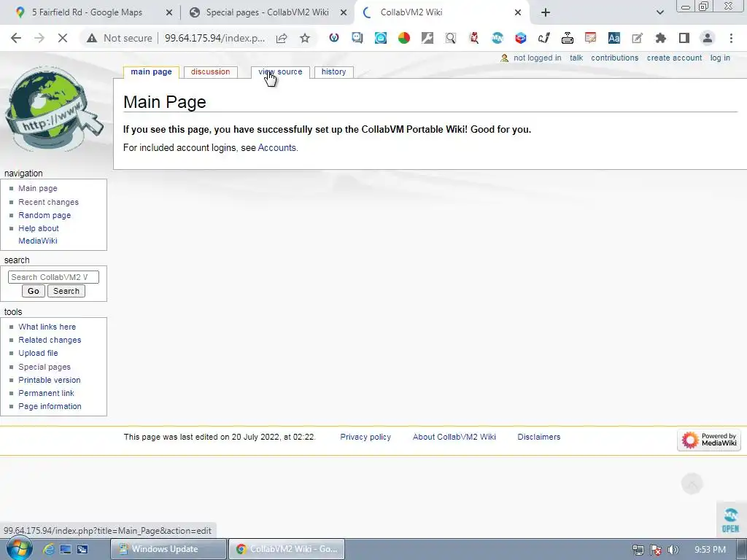Open Page information link
This screenshot has height=560, width=747.
click(50, 406)
